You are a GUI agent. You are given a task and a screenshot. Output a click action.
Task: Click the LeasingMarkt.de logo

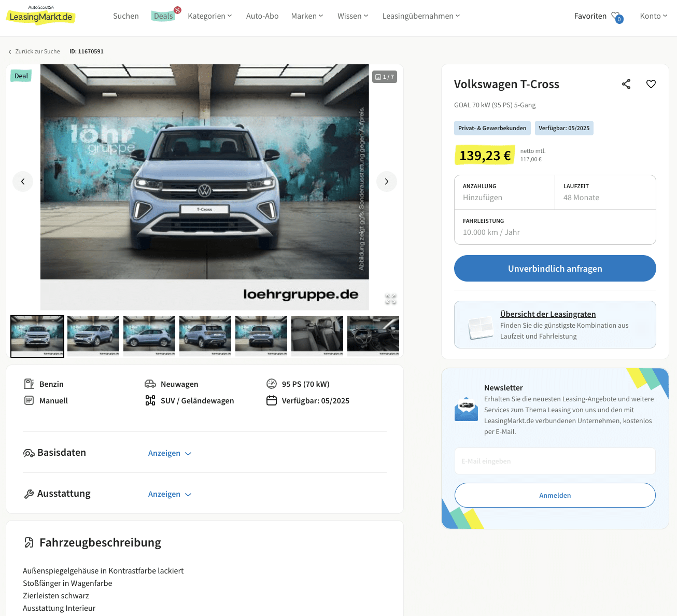click(x=41, y=15)
